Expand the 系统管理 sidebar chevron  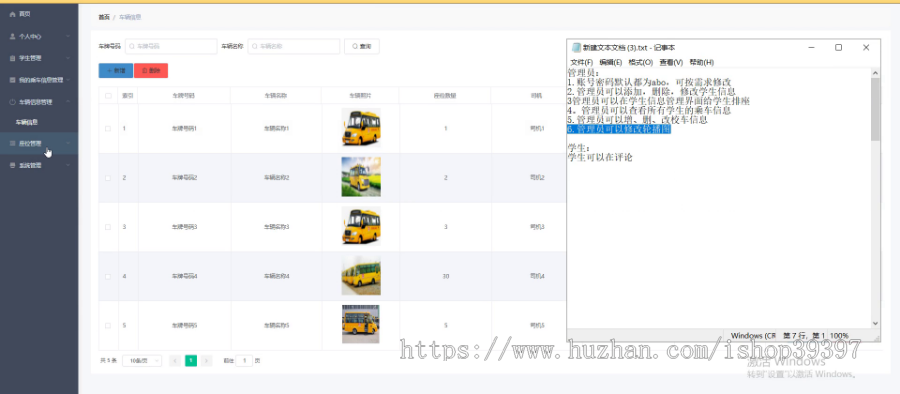click(68, 165)
